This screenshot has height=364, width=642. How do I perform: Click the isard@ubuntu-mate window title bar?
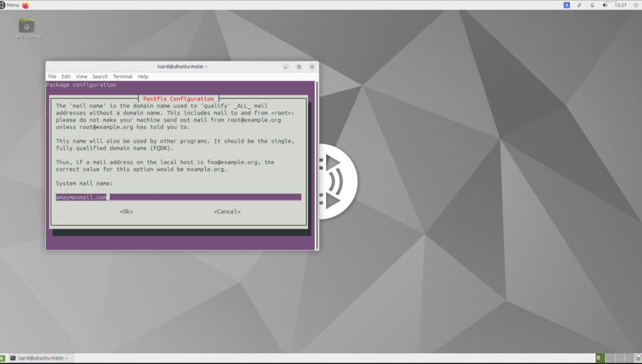[182, 66]
